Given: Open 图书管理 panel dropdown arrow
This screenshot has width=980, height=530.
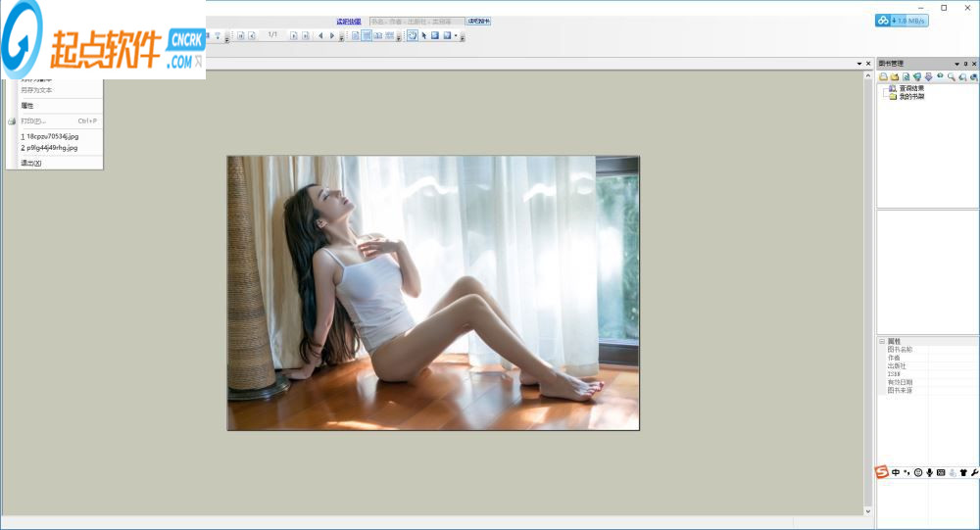Looking at the screenshot, I should click(x=956, y=64).
